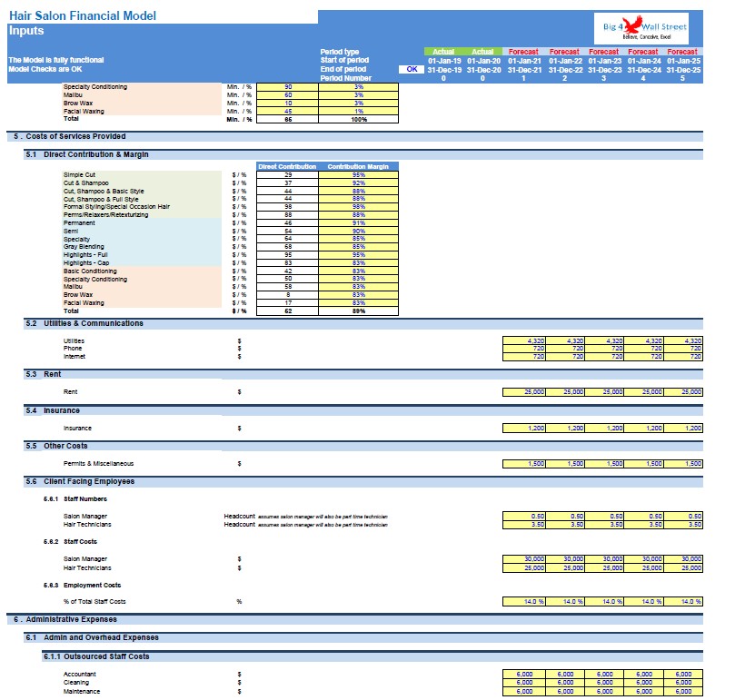Select the OK model check cell

(412, 69)
